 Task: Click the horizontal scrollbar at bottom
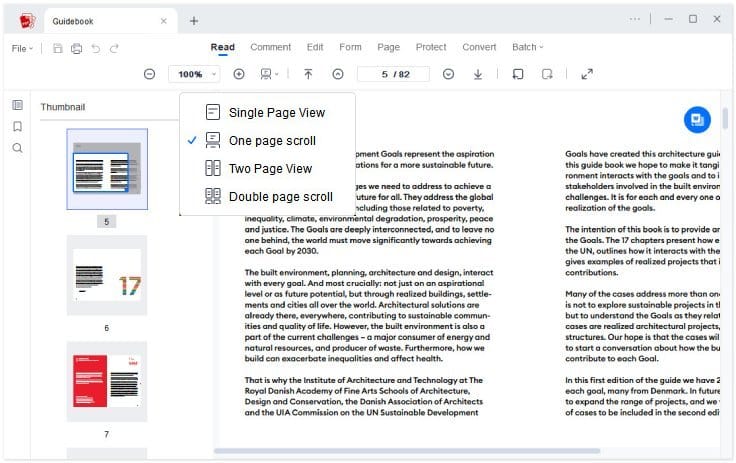click(x=406, y=451)
